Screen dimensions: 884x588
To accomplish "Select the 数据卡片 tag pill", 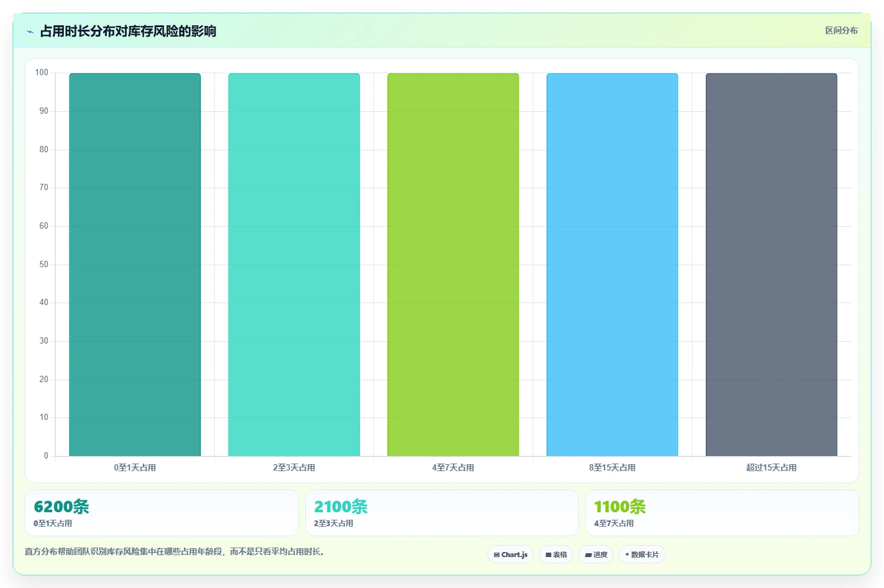I will click(x=642, y=555).
